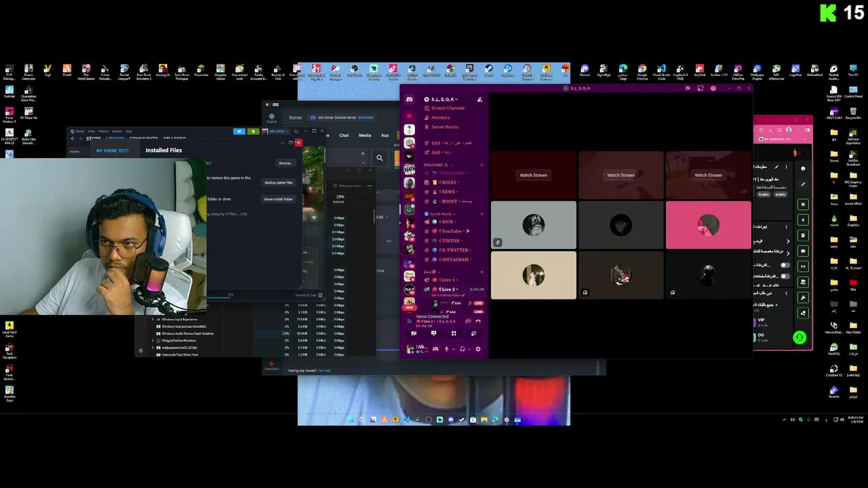Open Task Manager more options ellipsis
The height and width of the screenshot is (488, 868).
click(x=369, y=185)
